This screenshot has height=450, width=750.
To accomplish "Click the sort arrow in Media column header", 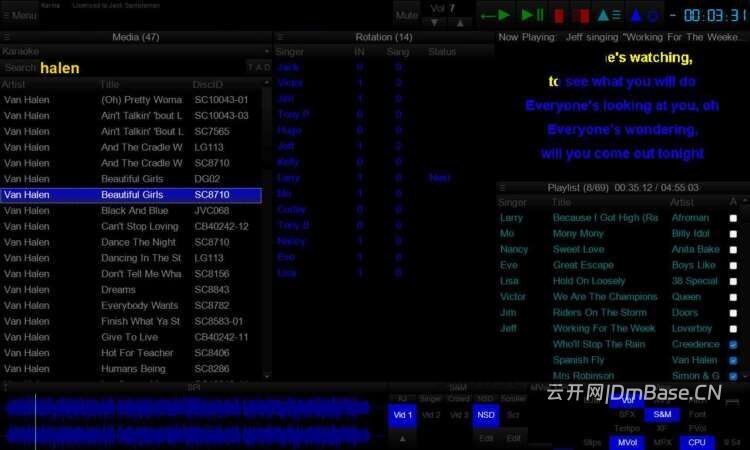I will pos(266,83).
